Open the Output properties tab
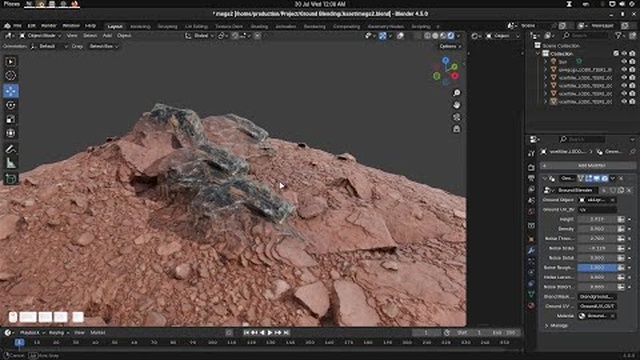 click(x=531, y=178)
